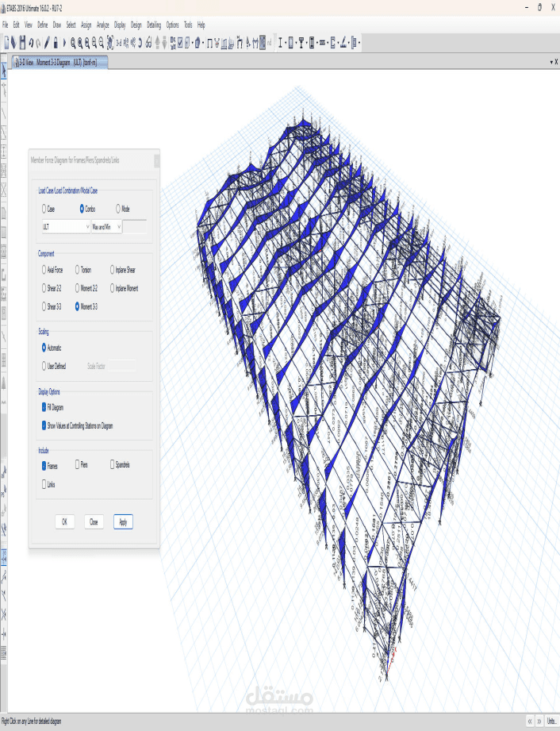Viewport: 560px width, 731px height.
Task: Click the Zoom In plus magnifier icon
Action: tap(94, 43)
